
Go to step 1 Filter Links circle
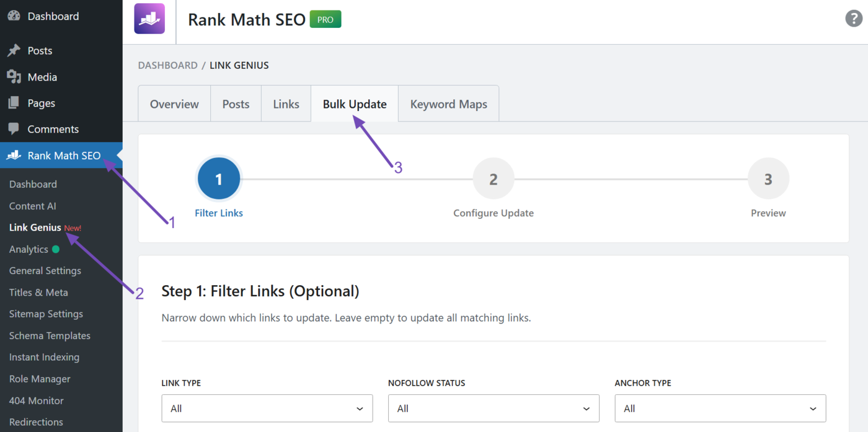point(218,179)
